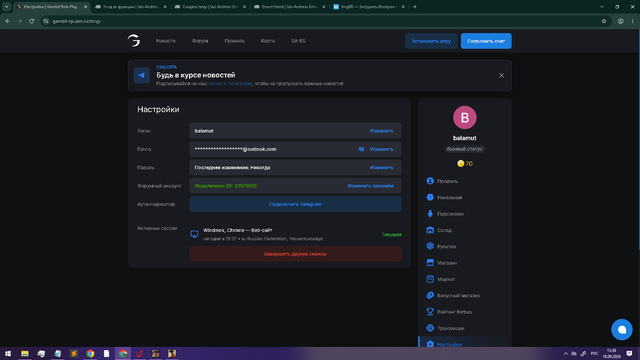Open Sublime Text from taskbar

pyautogui.click(x=74, y=353)
